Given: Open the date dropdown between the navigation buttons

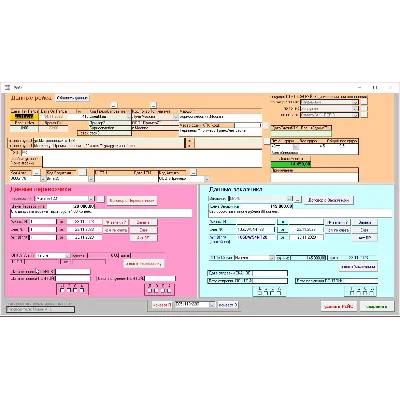Looking at the screenshot, I should 212,305.
